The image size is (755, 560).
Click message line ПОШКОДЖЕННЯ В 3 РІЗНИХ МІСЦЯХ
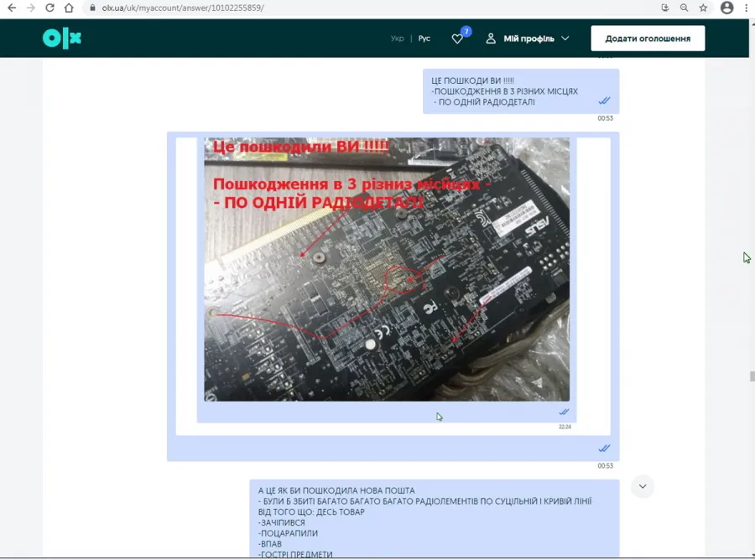pos(505,91)
